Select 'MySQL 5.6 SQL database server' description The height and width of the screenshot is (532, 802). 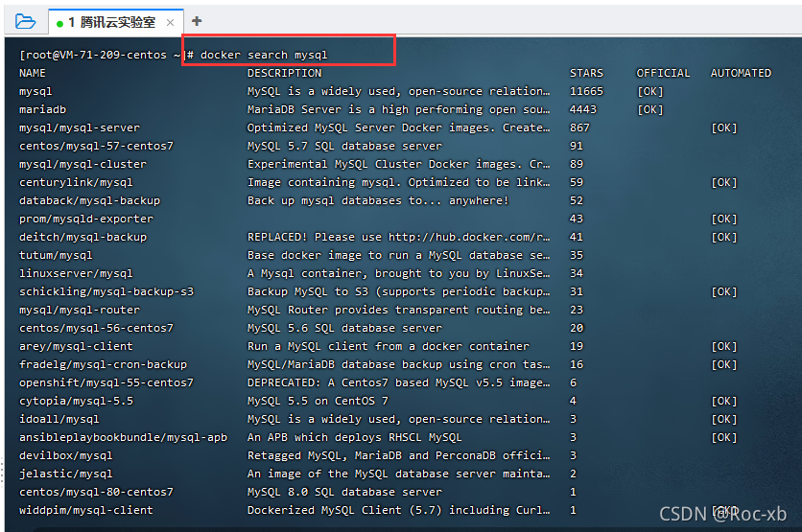click(344, 328)
